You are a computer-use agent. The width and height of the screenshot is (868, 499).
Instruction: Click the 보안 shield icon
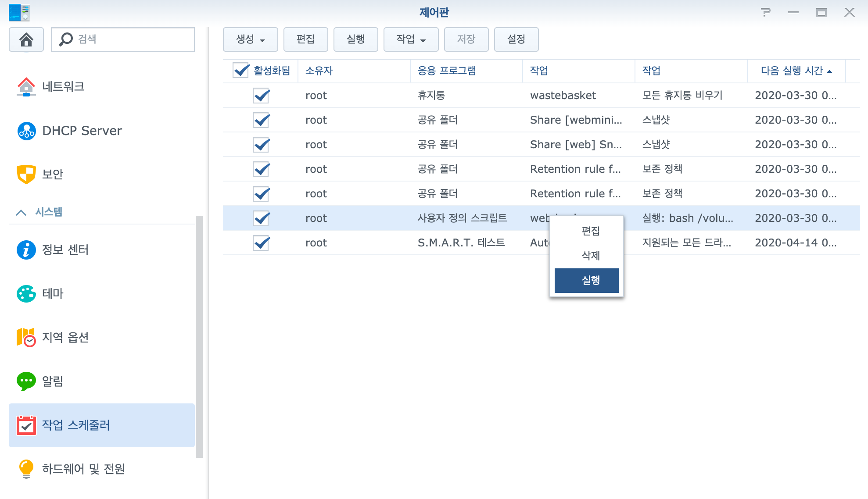click(26, 174)
